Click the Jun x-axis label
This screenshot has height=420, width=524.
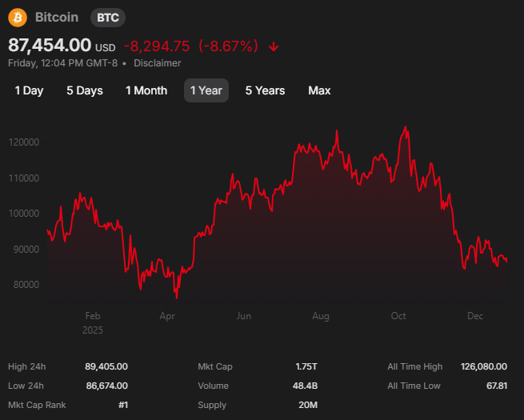click(244, 316)
